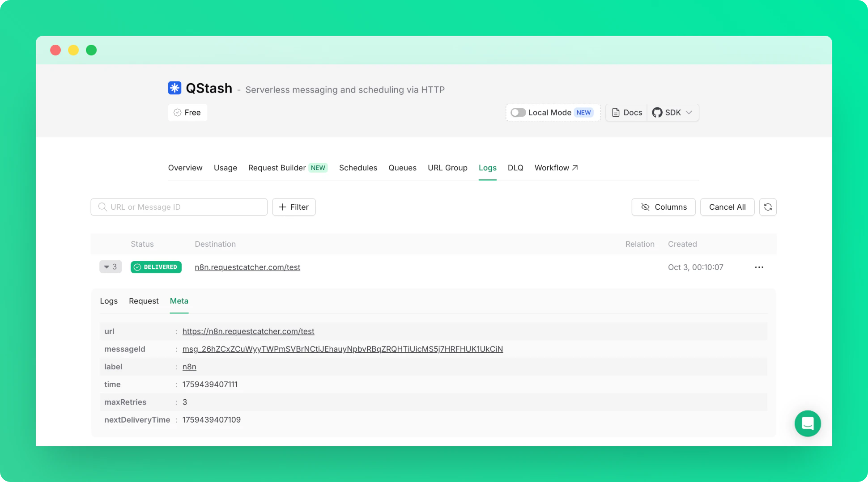Click the Created column header
The image size is (868, 482).
(682, 244)
